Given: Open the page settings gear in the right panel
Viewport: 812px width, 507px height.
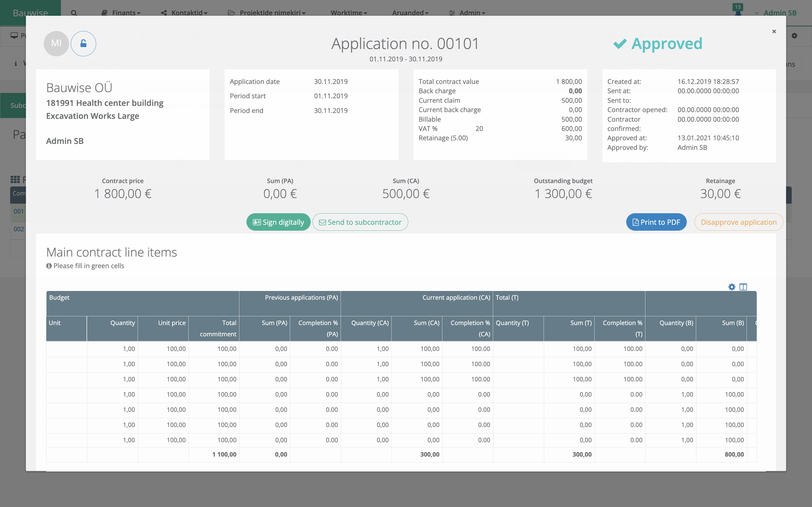Looking at the screenshot, I should click(794, 35).
